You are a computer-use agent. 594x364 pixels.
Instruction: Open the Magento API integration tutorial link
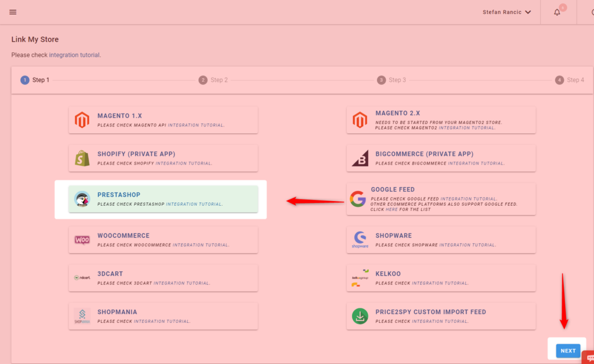196,125
